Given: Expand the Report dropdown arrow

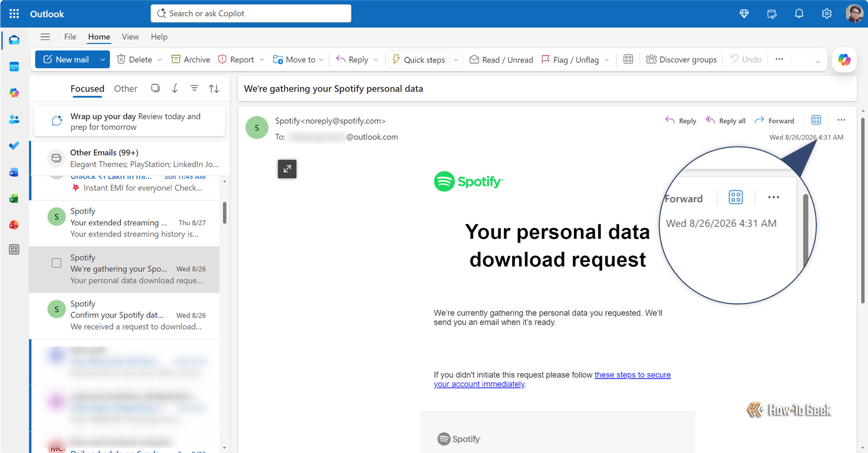Looking at the screenshot, I should coord(262,59).
